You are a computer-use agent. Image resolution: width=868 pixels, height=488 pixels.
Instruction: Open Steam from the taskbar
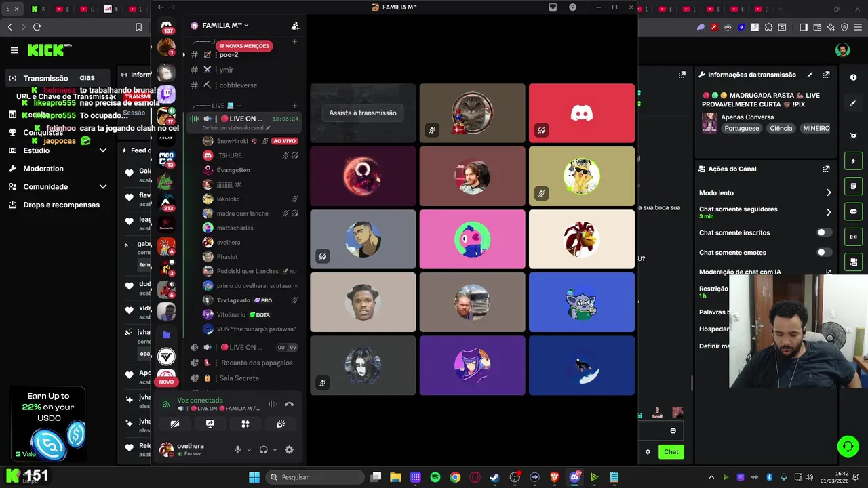[x=495, y=477]
